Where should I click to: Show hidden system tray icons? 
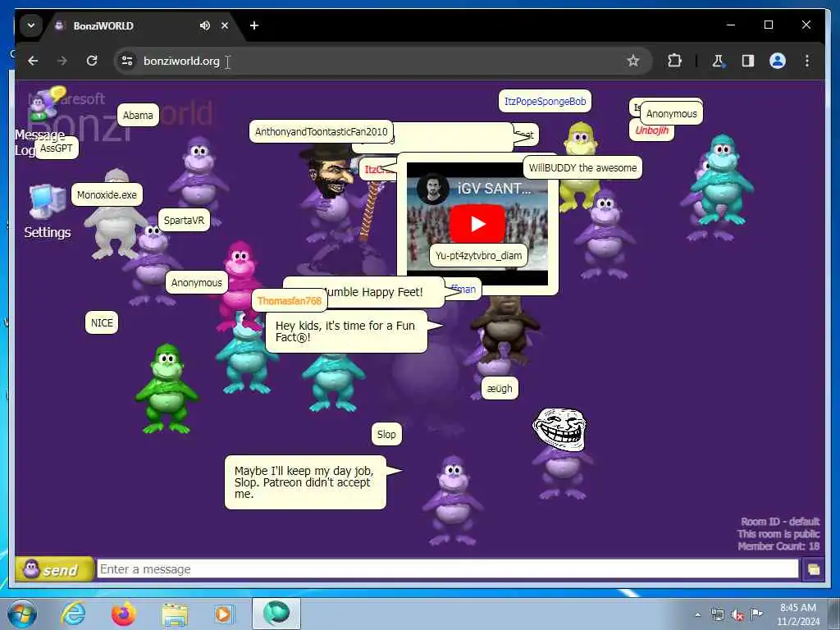(697, 614)
